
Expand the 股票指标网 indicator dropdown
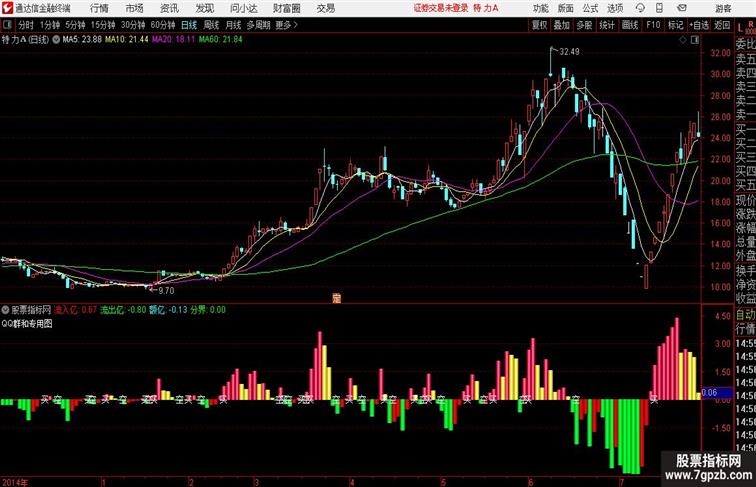coord(5,310)
